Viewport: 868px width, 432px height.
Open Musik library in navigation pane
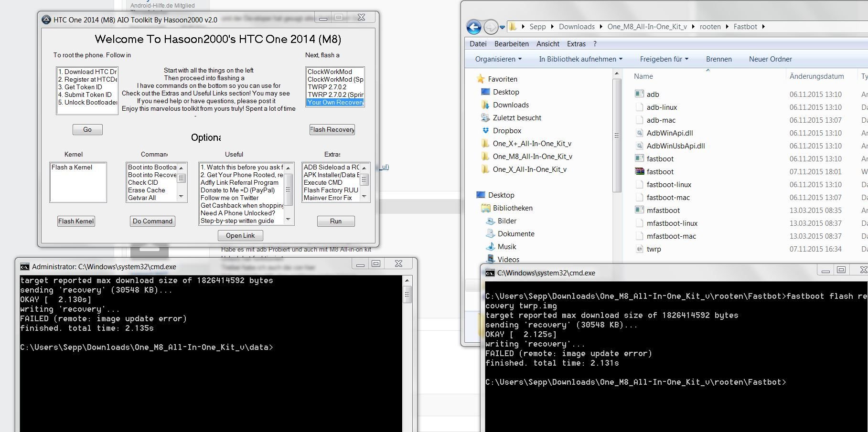[501, 246]
